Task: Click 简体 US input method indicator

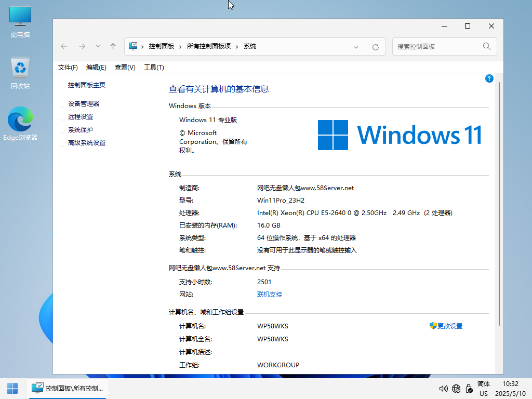Action: click(x=484, y=389)
